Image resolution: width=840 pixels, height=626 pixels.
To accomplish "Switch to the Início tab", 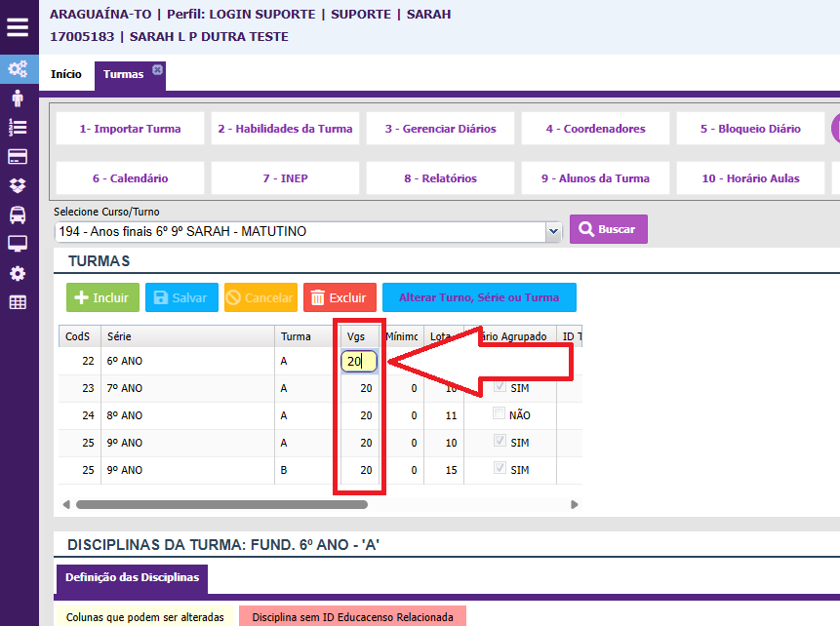I will pyautogui.click(x=66, y=74).
